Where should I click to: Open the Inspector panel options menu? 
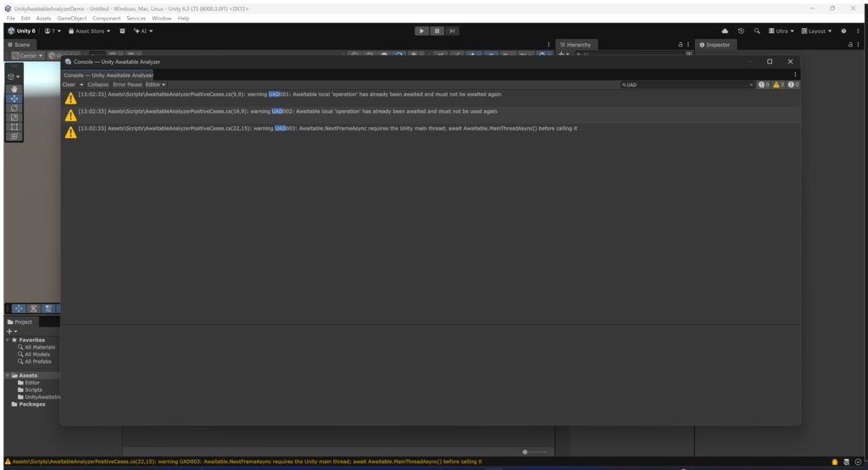coord(858,44)
